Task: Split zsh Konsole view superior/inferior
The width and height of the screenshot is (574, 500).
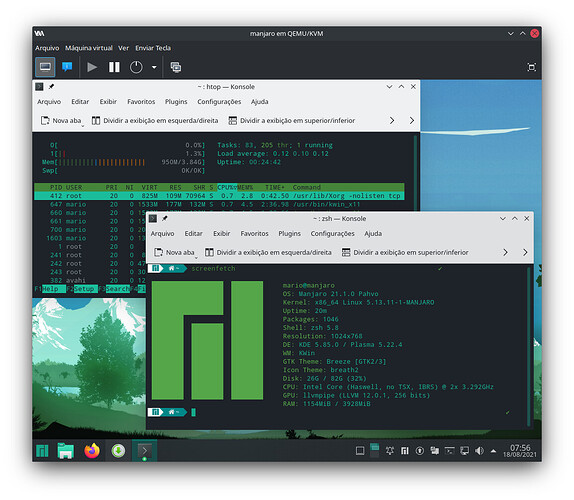Action: coord(405,252)
